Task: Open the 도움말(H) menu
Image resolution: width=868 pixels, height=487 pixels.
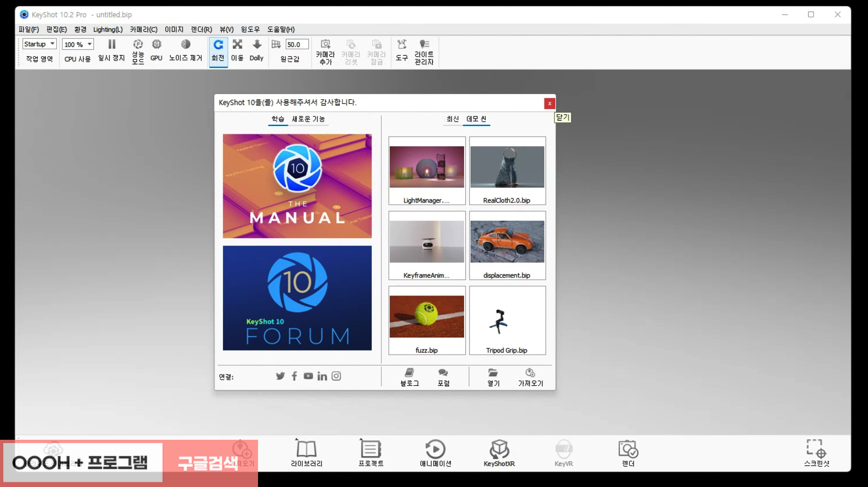Action: click(x=281, y=29)
